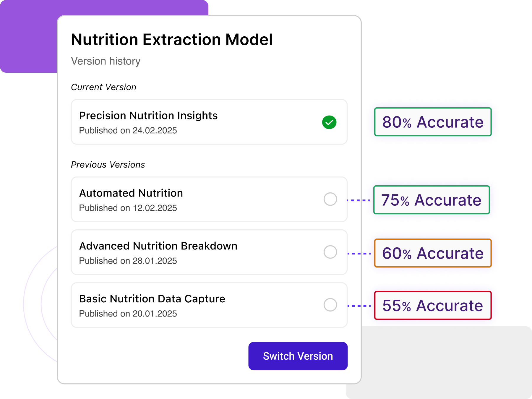Image resolution: width=532 pixels, height=399 pixels.
Task: Click the 75% Accurate badge
Action: [x=432, y=200]
